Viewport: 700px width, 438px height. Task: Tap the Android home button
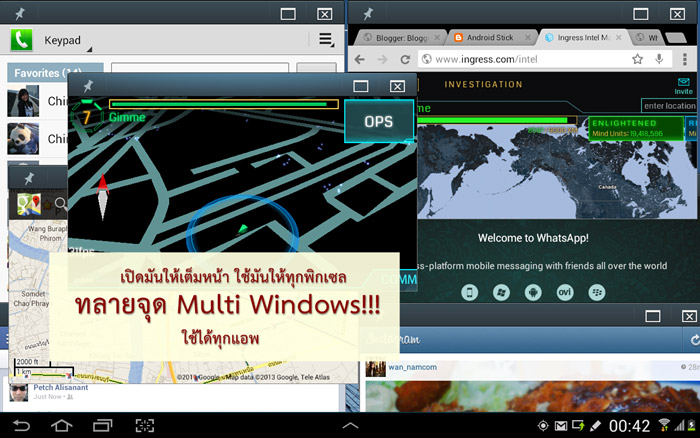pyautogui.click(x=62, y=425)
